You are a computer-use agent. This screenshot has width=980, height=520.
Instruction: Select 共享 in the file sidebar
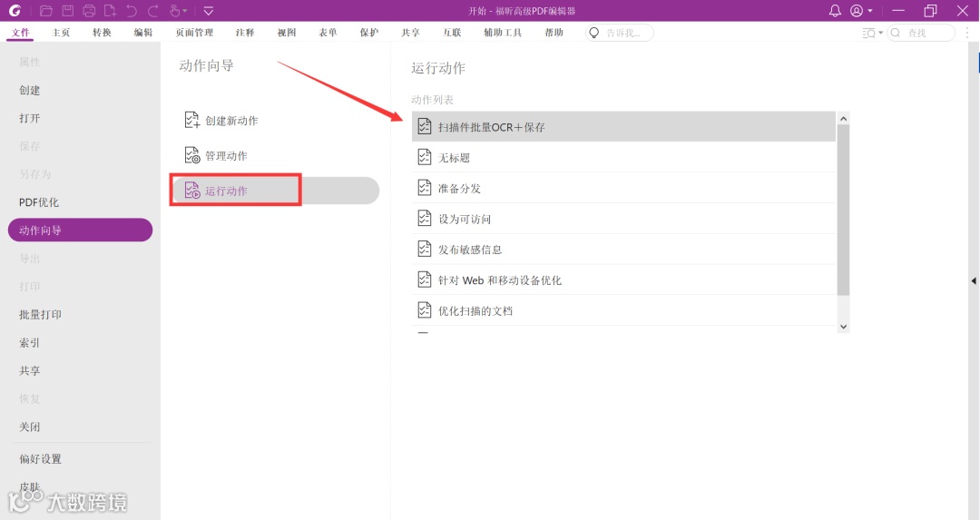pyautogui.click(x=29, y=370)
